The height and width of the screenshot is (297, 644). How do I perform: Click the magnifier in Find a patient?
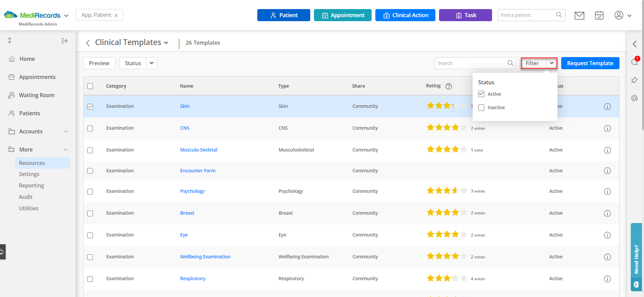pyautogui.click(x=559, y=15)
